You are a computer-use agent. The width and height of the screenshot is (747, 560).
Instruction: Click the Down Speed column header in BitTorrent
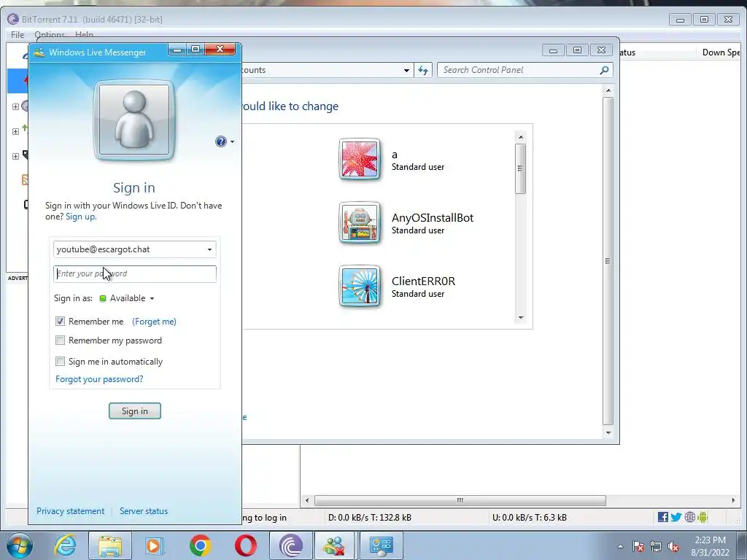point(721,52)
